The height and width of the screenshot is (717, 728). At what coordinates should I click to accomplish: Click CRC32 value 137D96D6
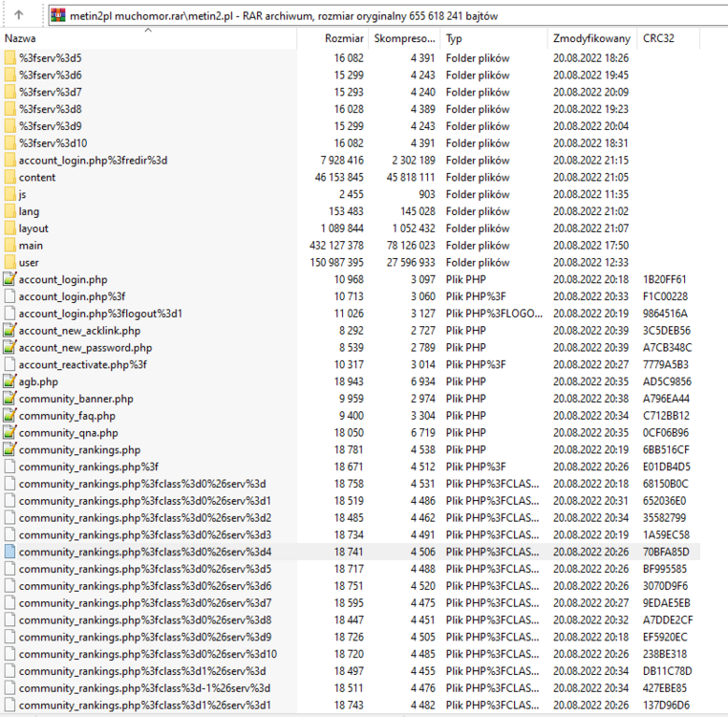[x=666, y=706]
